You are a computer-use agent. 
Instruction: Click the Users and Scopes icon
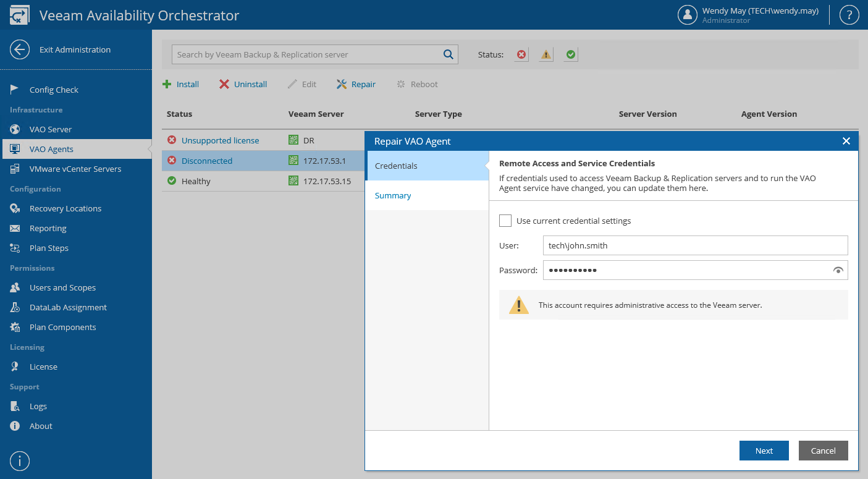tap(15, 287)
